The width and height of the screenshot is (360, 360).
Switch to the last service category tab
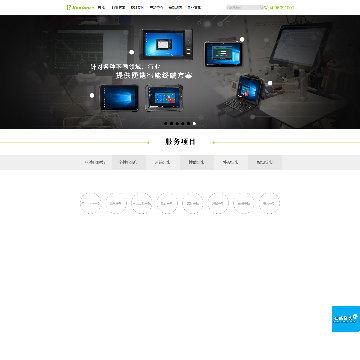[x=265, y=162]
